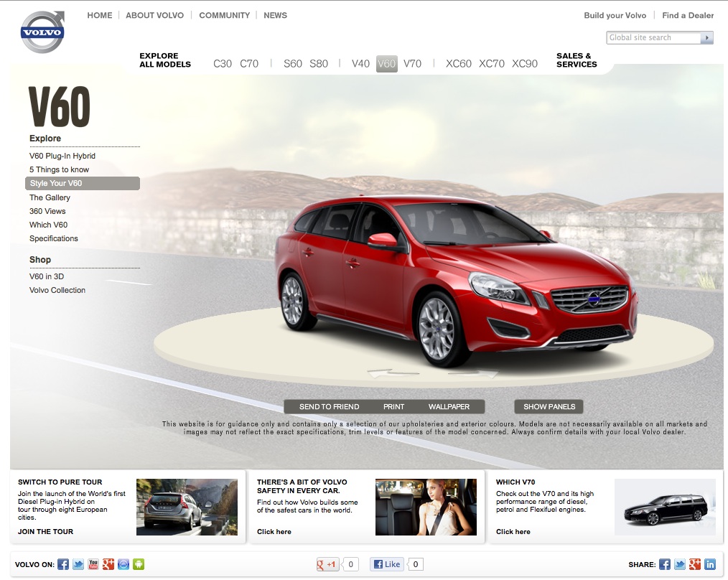
Task: Open The Gallery sidebar link
Action: click(50, 197)
